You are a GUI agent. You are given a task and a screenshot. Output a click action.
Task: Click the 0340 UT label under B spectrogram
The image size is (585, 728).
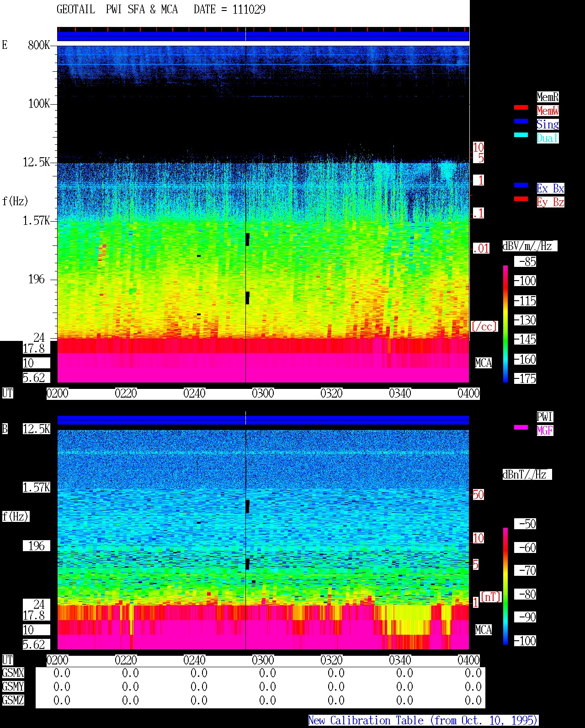pos(400,660)
